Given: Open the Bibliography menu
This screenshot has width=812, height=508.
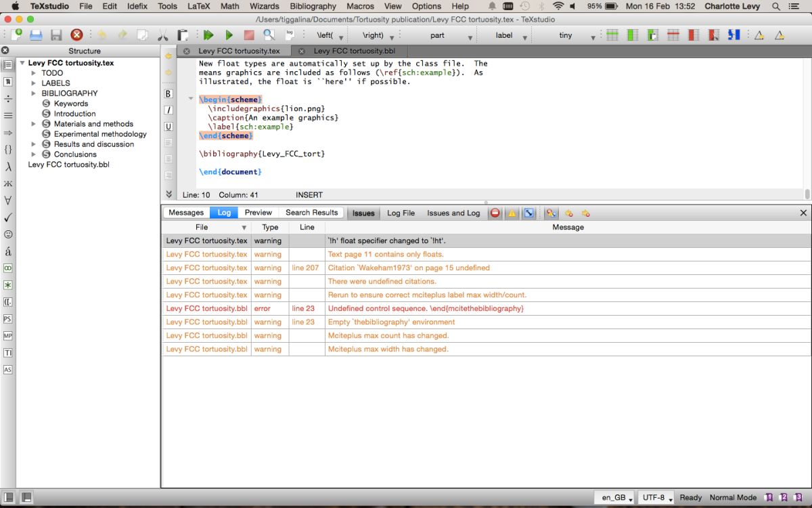Looking at the screenshot, I should [x=313, y=6].
